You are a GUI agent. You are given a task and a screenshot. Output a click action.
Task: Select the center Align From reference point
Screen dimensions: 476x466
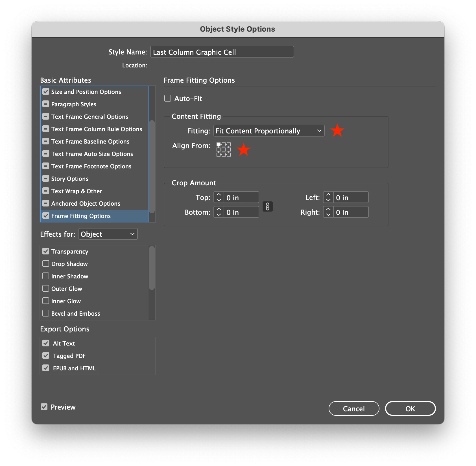224,150
